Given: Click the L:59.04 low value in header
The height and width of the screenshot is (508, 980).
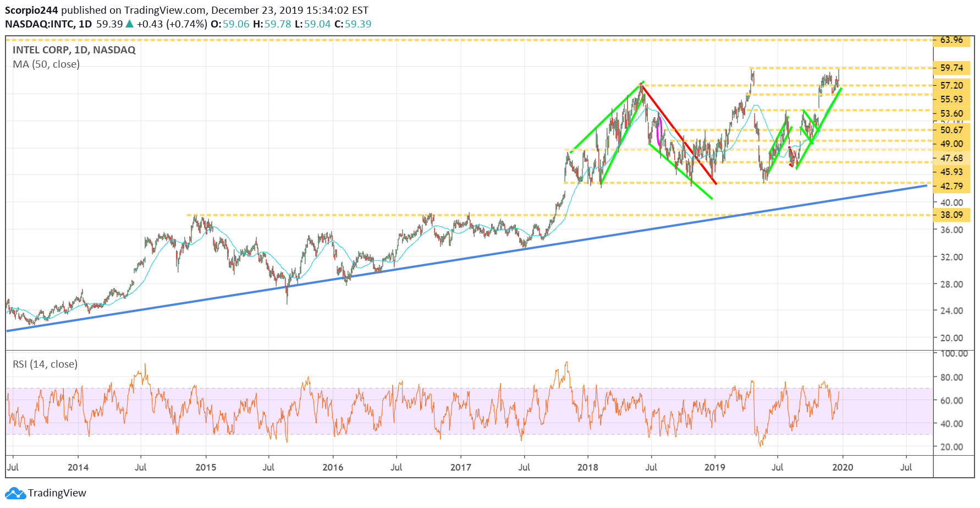Looking at the screenshot, I should [312, 24].
